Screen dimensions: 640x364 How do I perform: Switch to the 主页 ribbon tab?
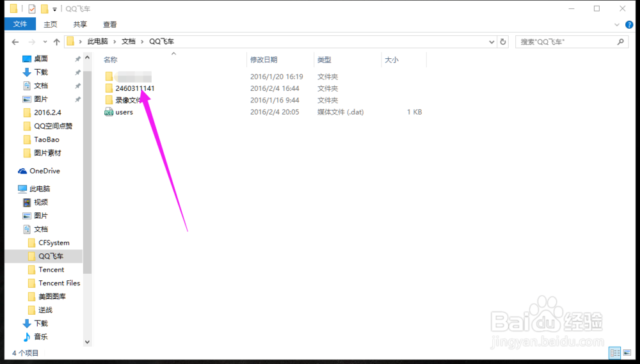(x=51, y=24)
